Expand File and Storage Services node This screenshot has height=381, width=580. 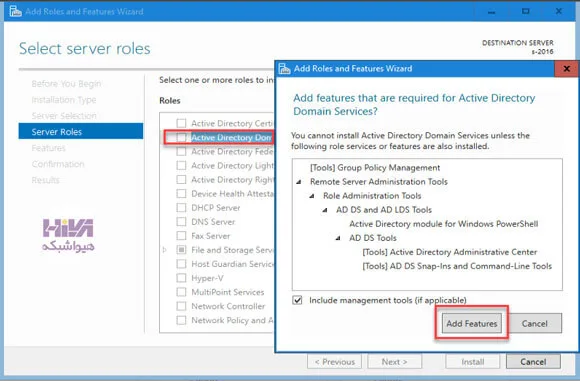coord(165,250)
